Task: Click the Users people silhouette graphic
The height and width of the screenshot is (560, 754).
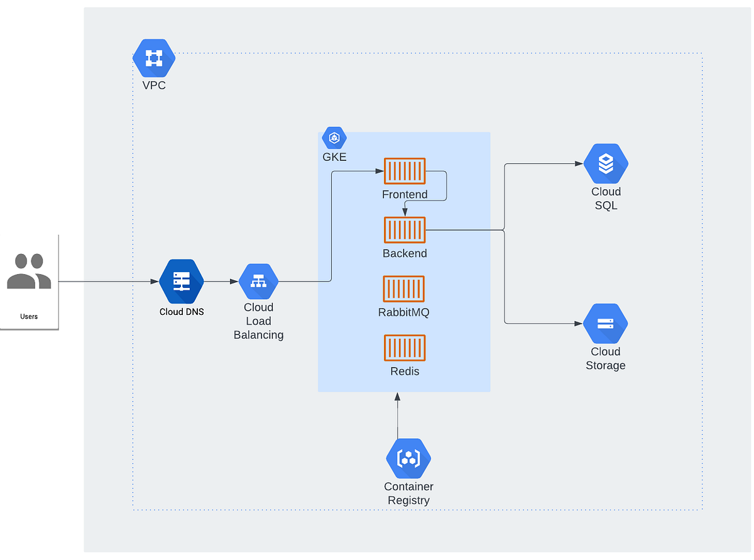Action: 29,272
